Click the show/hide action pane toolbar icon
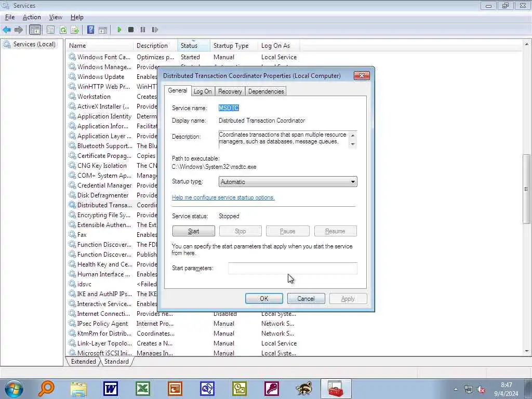The height and width of the screenshot is (399, 532). tap(103, 30)
